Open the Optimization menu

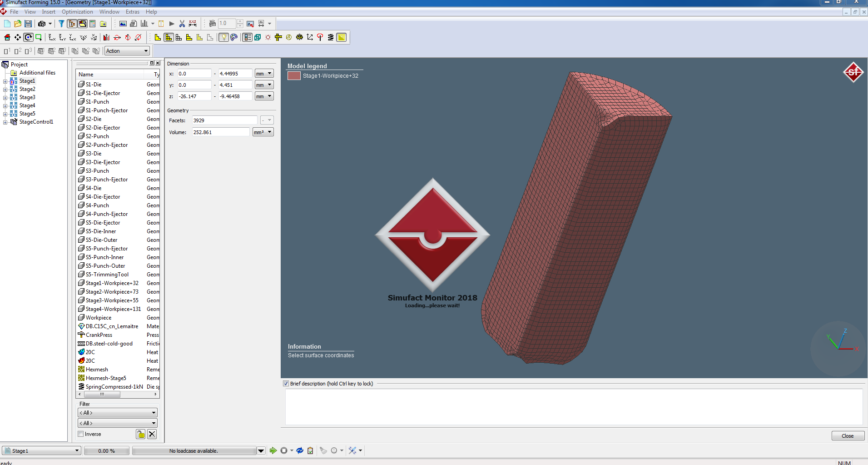pos(77,12)
